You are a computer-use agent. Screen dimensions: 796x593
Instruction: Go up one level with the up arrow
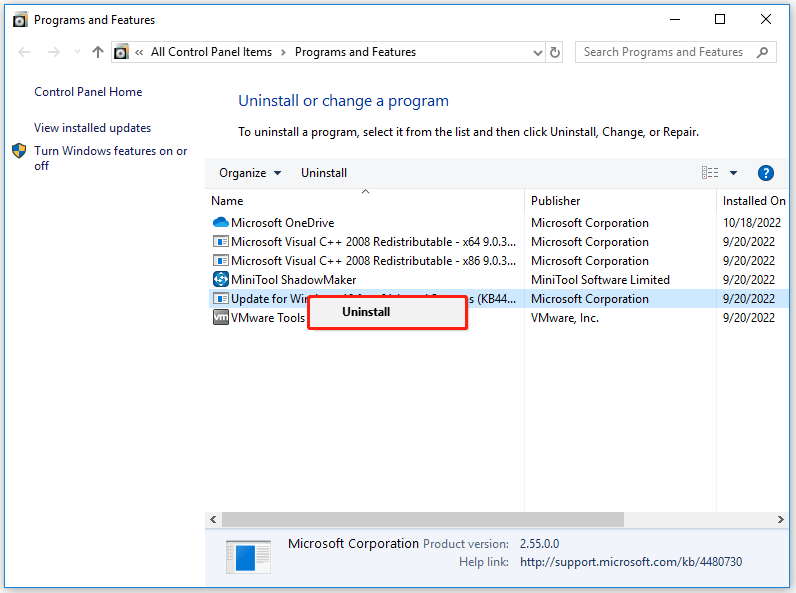pyautogui.click(x=98, y=52)
